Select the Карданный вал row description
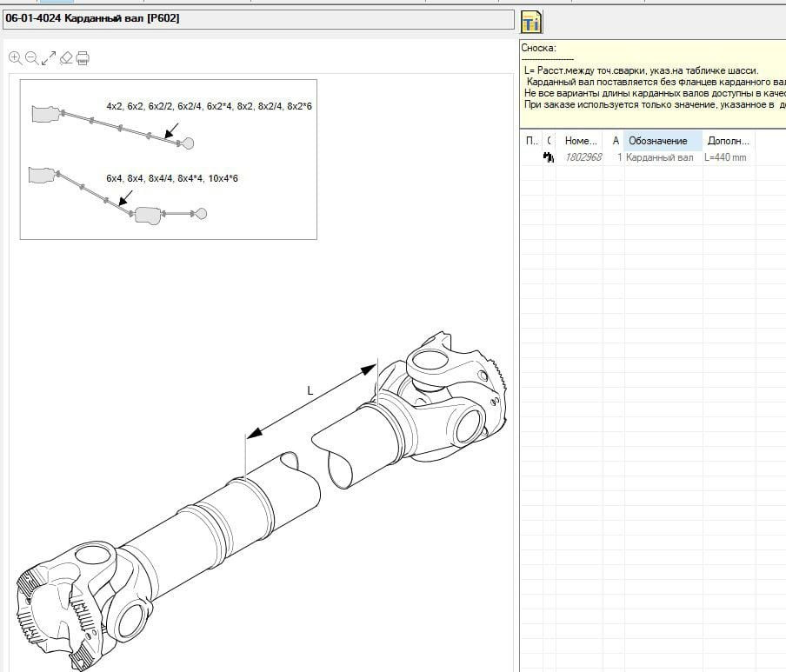This screenshot has height=672, width=786. coord(661,157)
